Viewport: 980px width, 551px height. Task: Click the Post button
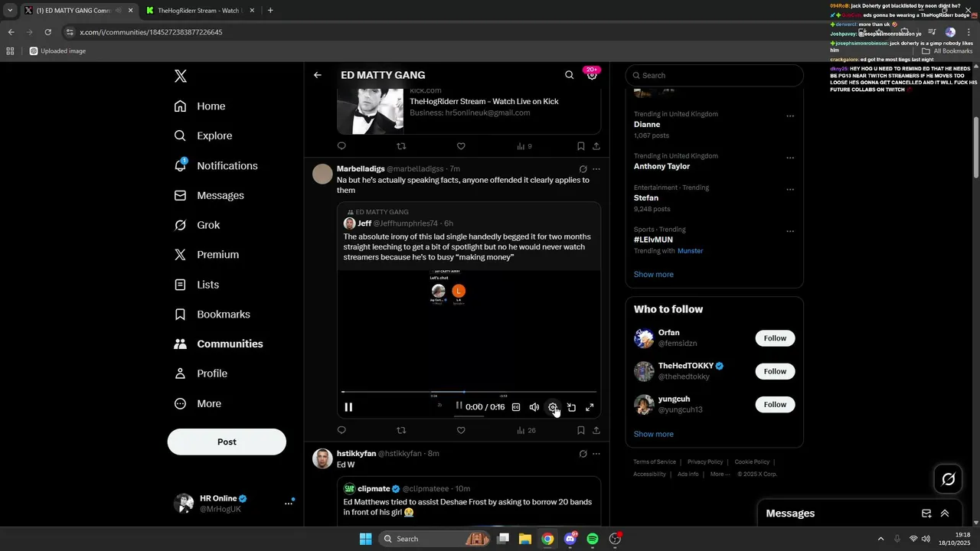[227, 442]
